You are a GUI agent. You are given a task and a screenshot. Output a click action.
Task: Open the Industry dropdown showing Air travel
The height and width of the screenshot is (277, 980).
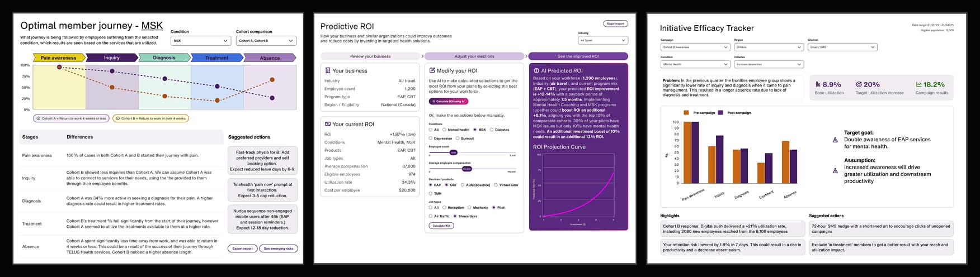click(x=603, y=40)
